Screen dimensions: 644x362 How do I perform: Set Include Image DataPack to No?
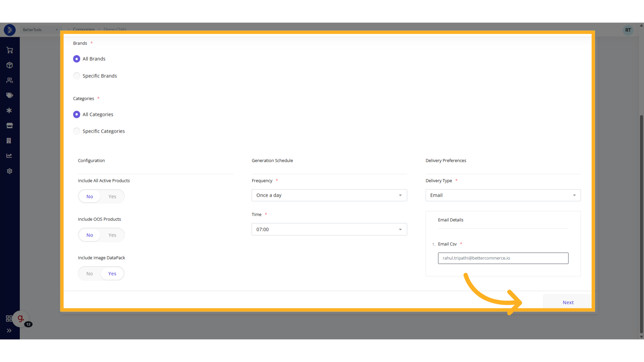click(90, 274)
